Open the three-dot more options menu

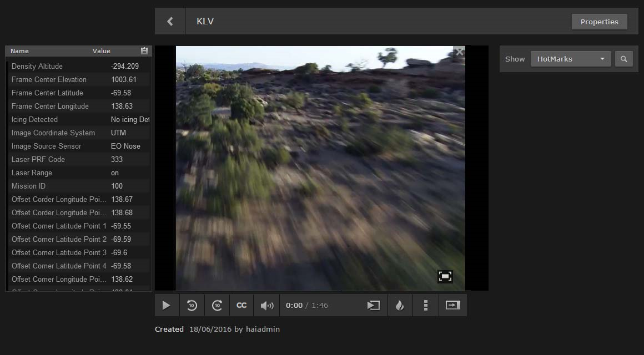pos(426,305)
